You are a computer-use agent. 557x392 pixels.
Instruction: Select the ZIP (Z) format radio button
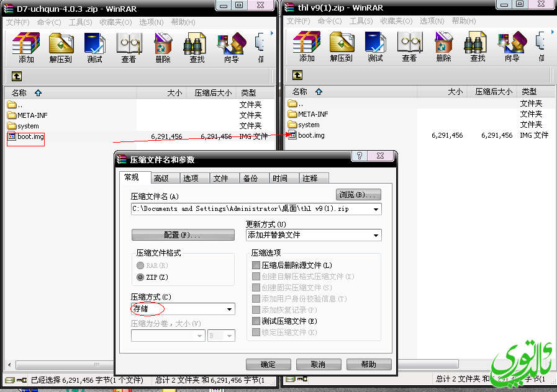[x=140, y=277]
